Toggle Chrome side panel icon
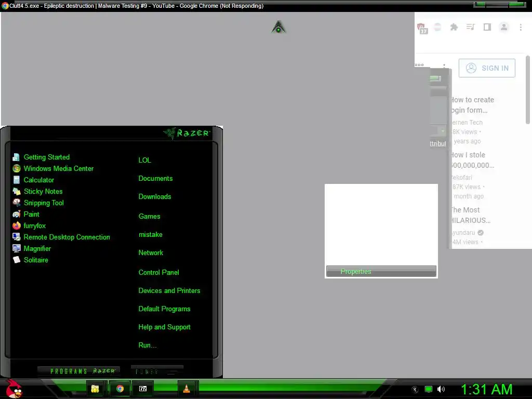The height and width of the screenshot is (399, 532). click(487, 27)
